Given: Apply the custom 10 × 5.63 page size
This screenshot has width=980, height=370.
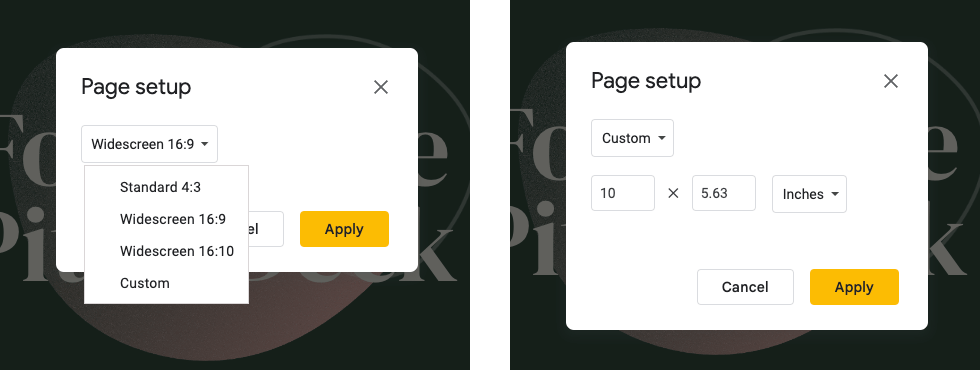Looking at the screenshot, I should point(854,287).
